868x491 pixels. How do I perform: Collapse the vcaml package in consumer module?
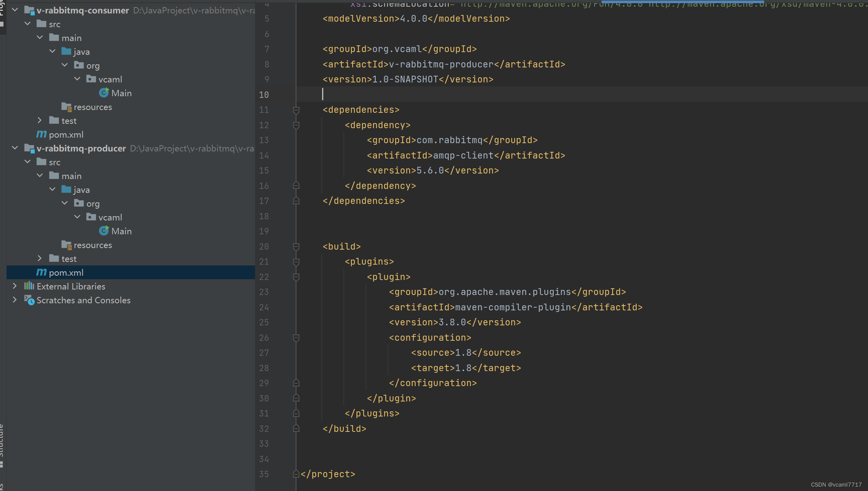77,78
